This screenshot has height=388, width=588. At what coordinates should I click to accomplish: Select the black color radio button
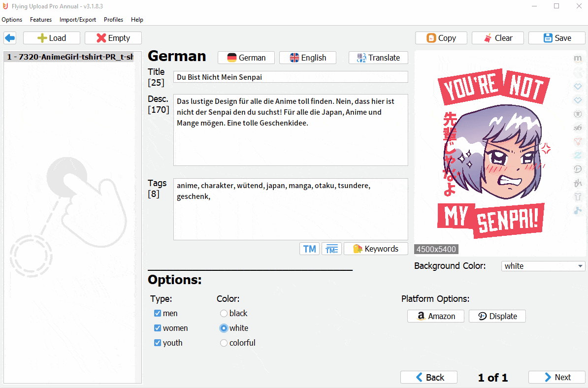coord(224,313)
